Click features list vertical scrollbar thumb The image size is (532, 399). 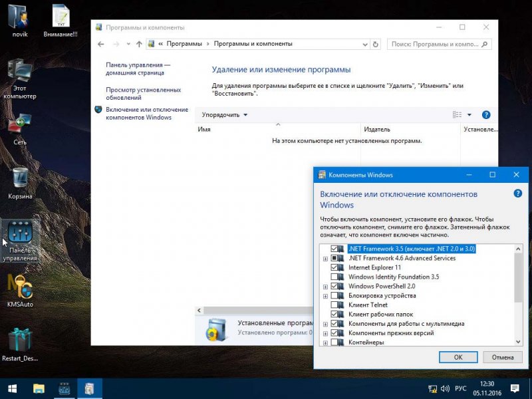pos(518,277)
